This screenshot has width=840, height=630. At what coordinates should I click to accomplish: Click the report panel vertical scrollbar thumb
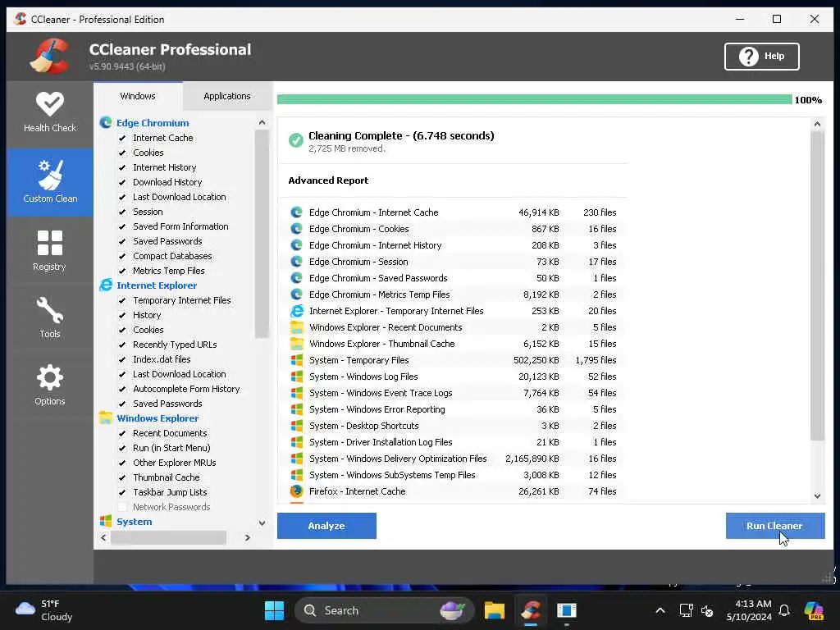coord(818,286)
